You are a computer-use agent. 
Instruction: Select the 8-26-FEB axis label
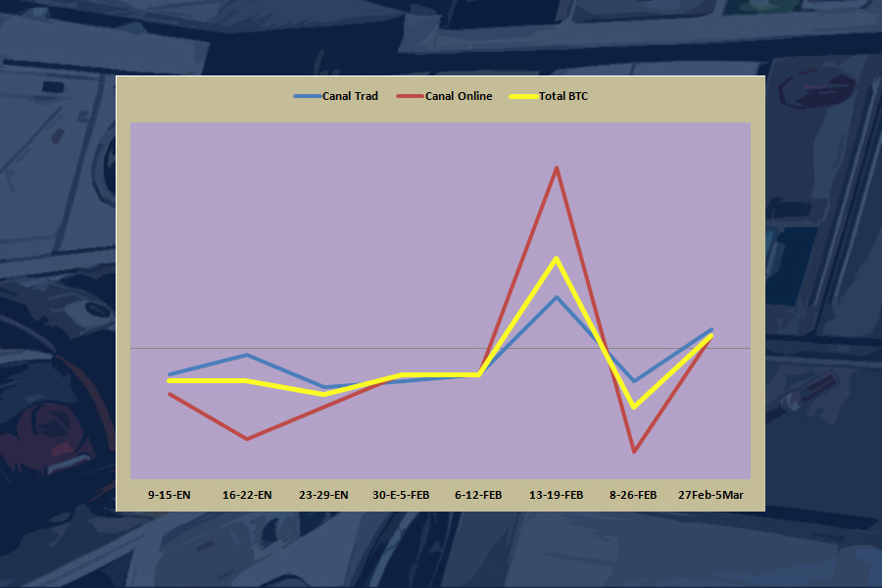pyautogui.click(x=633, y=495)
